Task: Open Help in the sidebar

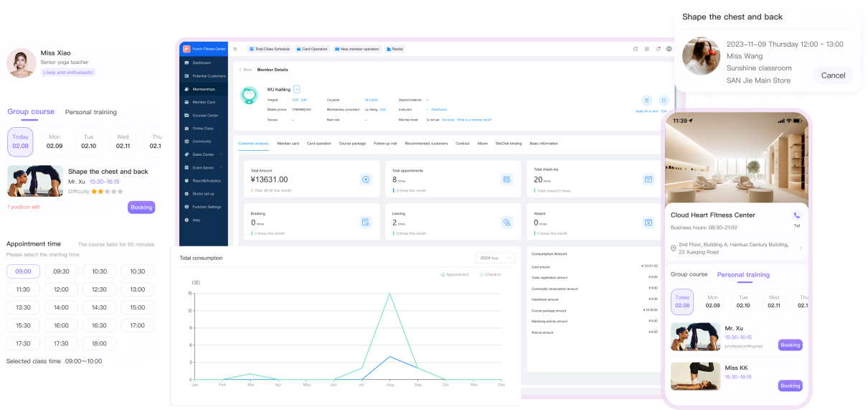Action: tap(204, 220)
